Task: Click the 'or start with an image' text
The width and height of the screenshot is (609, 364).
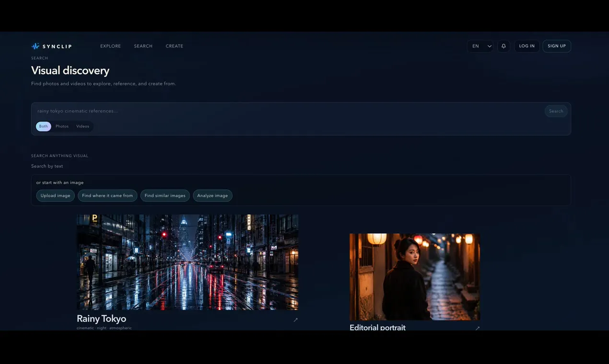Action: tap(60, 182)
